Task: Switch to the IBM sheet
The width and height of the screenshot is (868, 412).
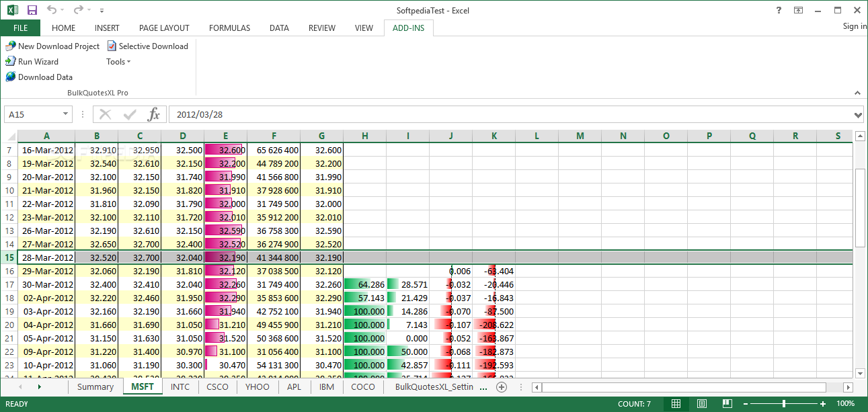Action: (327, 387)
